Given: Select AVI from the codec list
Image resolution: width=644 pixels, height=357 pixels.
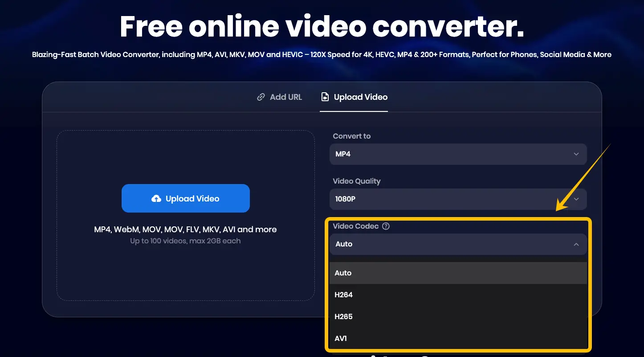Looking at the screenshot, I should click(340, 338).
